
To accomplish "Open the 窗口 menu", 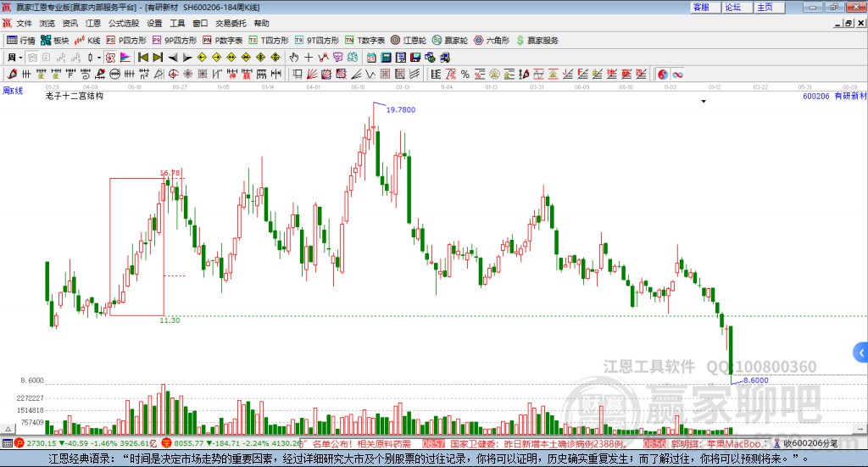I will [200, 23].
